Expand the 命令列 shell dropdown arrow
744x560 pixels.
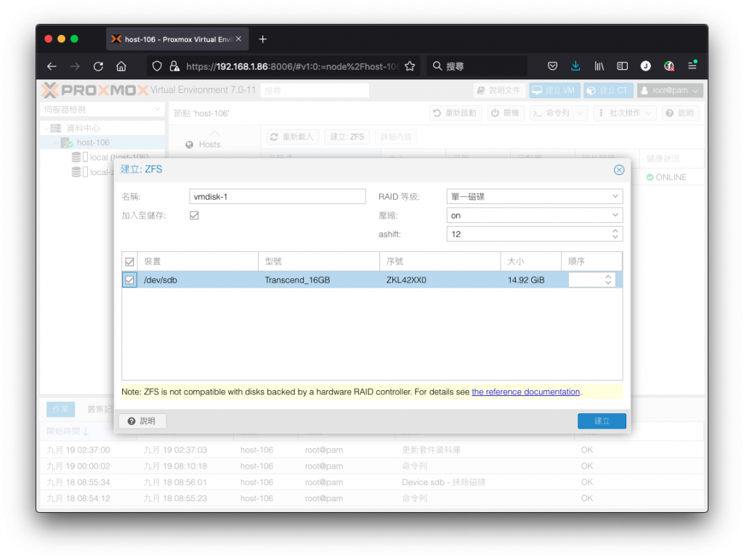point(581,113)
